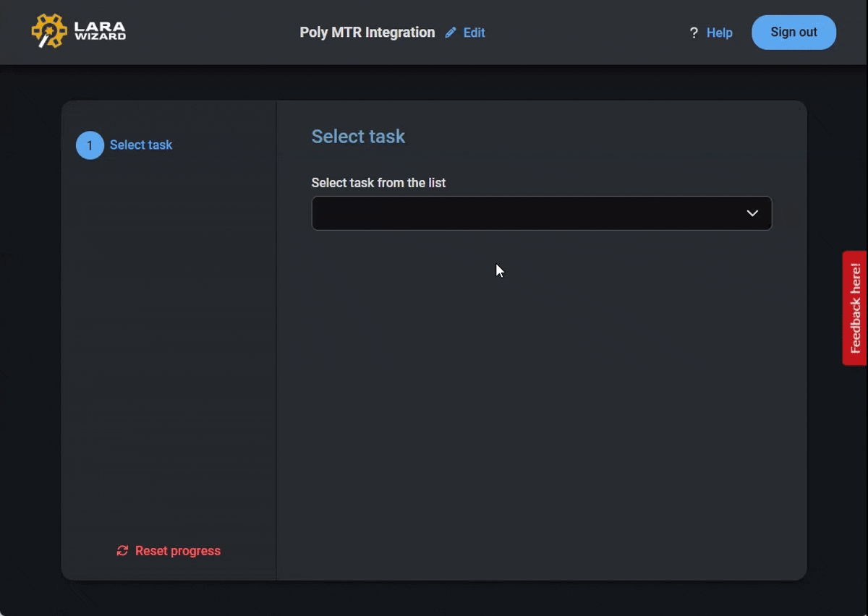
Task: Click the 'Select task' page heading
Action: 358,136
